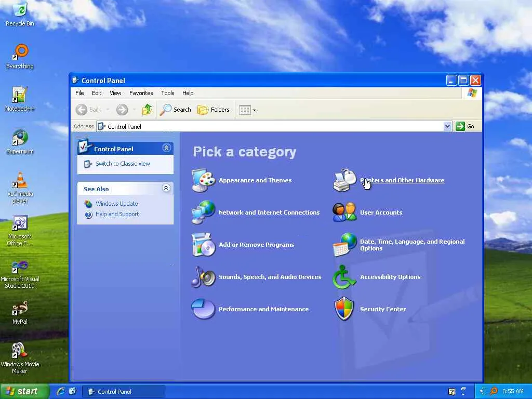This screenshot has width=532, height=399.
Task: Click Add or Remove Programs text link
Action: pyautogui.click(x=257, y=245)
